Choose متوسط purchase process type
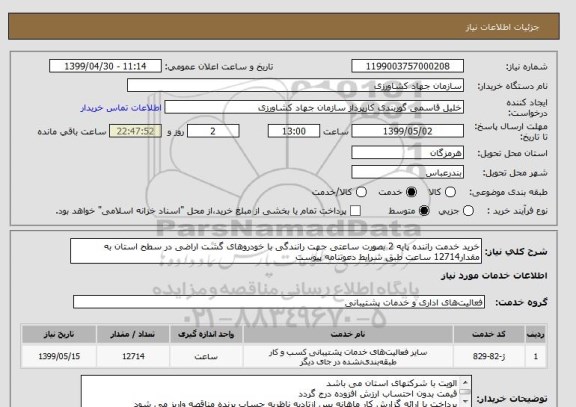Image resolution: width=576 pixels, height=407 pixels. (x=424, y=211)
